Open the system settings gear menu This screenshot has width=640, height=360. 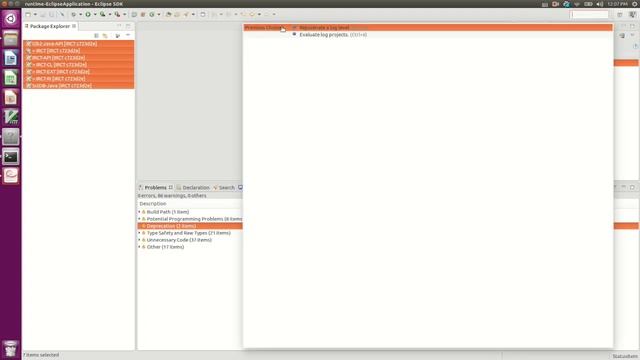pyautogui.click(x=635, y=4)
